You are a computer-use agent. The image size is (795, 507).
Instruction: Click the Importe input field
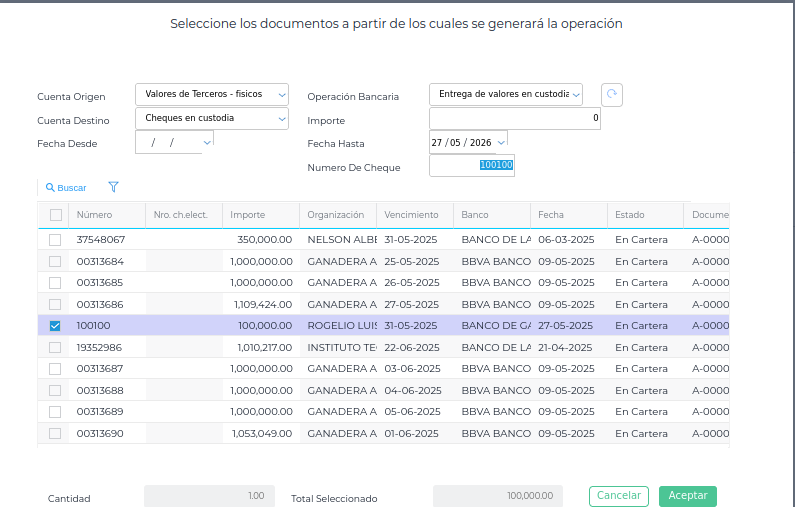coord(515,118)
